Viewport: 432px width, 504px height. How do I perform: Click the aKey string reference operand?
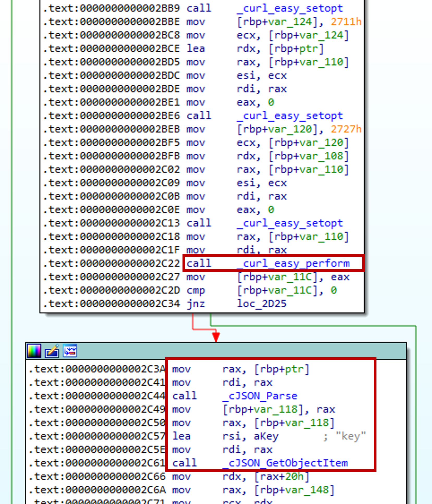point(266,436)
